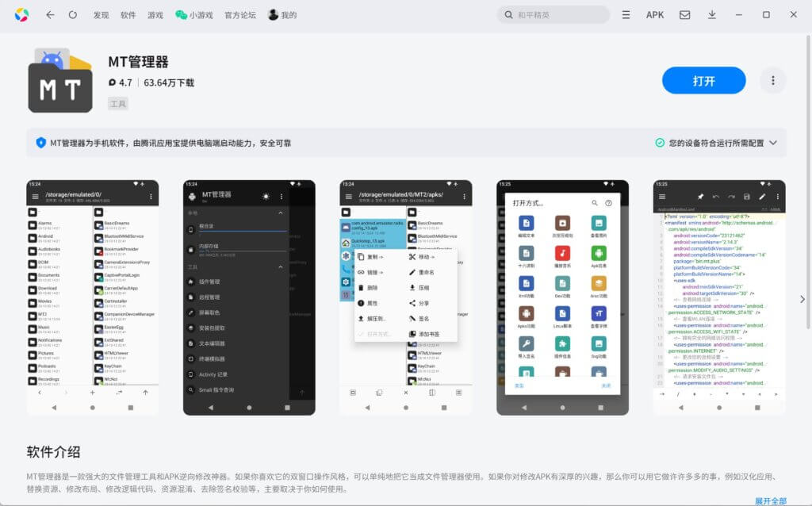This screenshot has height=506, width=812.
Task: Open the 打开方式 screenshot thumbnail
Action: pos(562,297)
